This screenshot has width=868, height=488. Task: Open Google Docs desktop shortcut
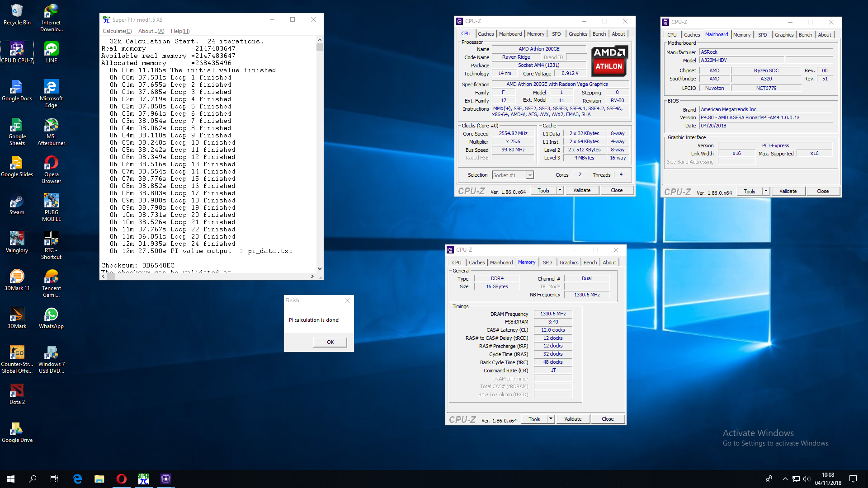point(17,90)
